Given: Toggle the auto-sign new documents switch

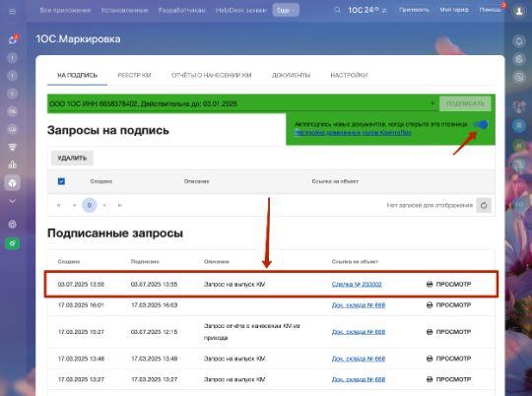Looking at the screenshot, I should tap(481, 124).
